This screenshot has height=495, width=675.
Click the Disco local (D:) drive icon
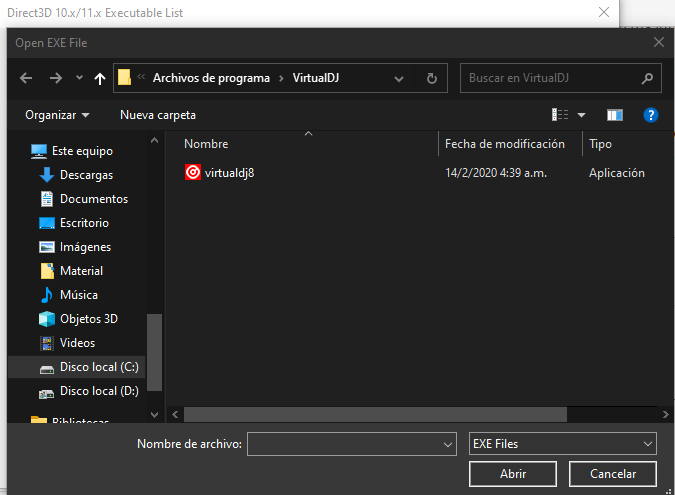click(46, 393)
